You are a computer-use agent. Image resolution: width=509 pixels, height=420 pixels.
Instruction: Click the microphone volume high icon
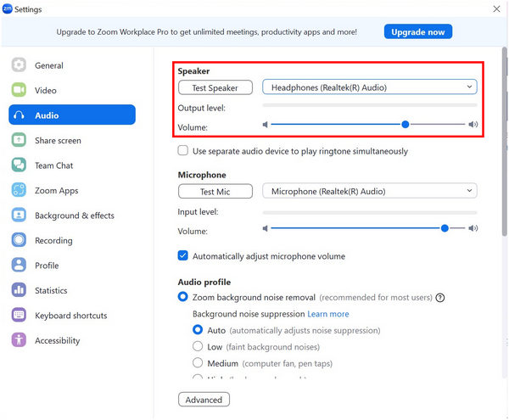click(x=473, y=228)
